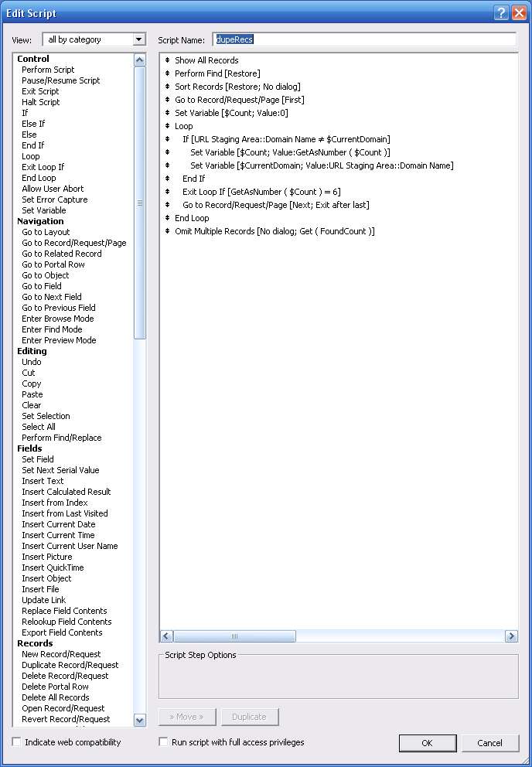Image resolution: width=532 pixels, height=767 pixels.
Task: Select Go to Related Record step
Action: (x=62, y=254)
